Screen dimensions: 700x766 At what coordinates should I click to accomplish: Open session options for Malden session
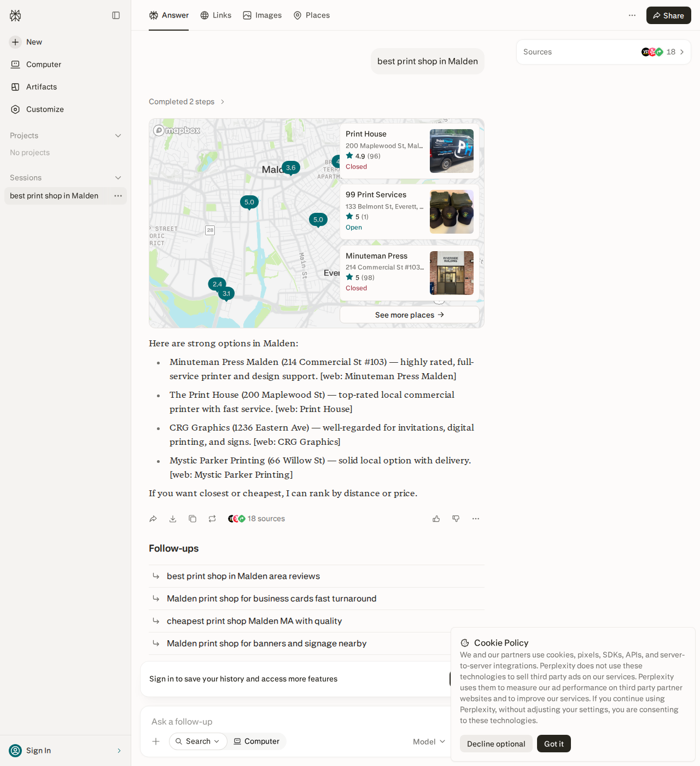pyautogui.click(x=118, y=196)
